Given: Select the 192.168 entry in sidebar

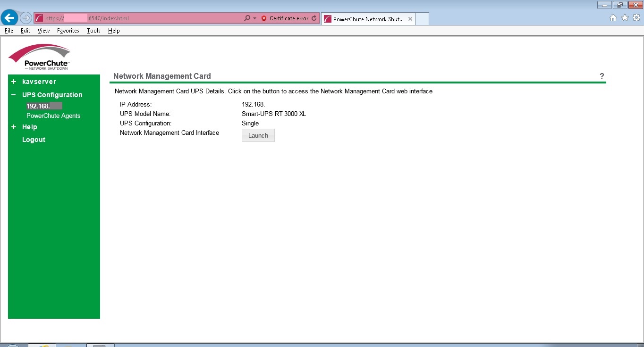Looking at the screenshot, I should pyautogui.click(x=44, y=106).
